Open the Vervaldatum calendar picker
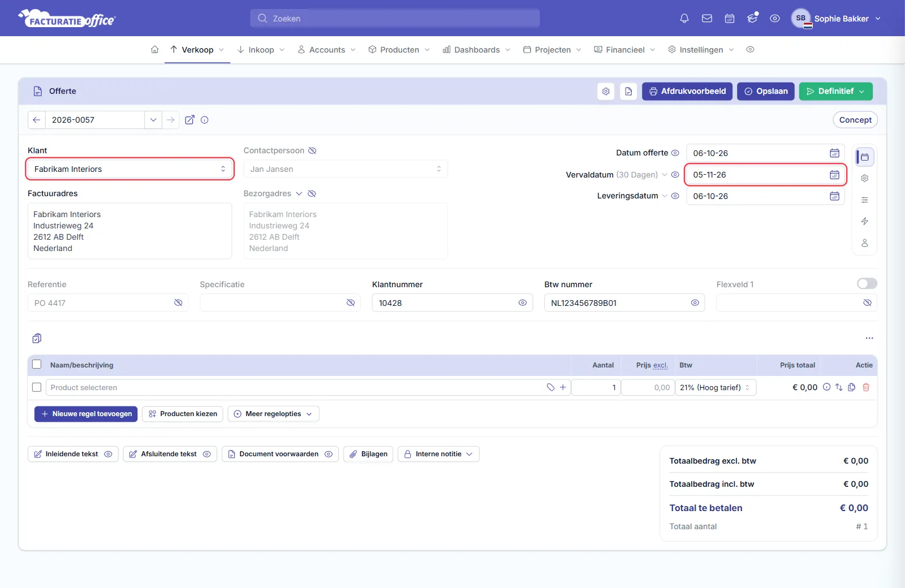 834,175
